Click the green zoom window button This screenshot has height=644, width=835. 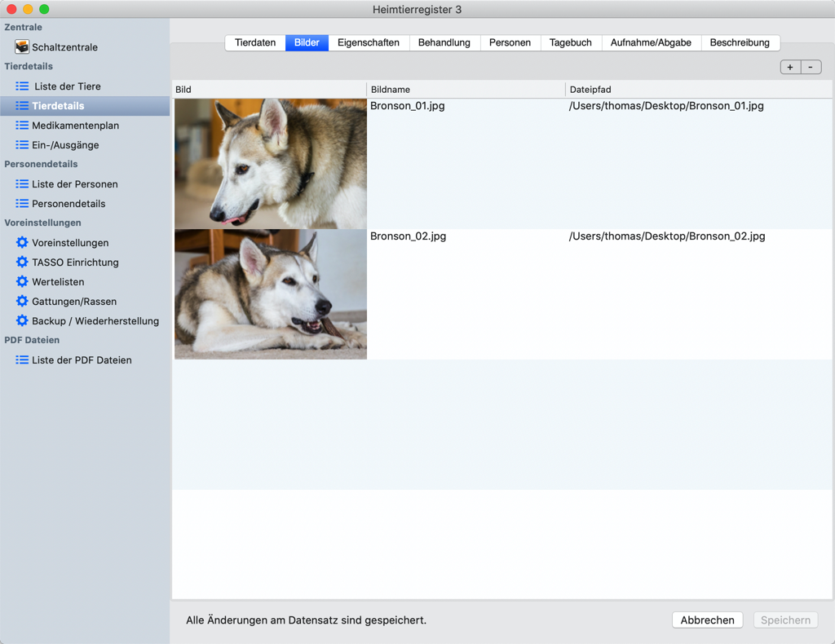coord(44,9)
